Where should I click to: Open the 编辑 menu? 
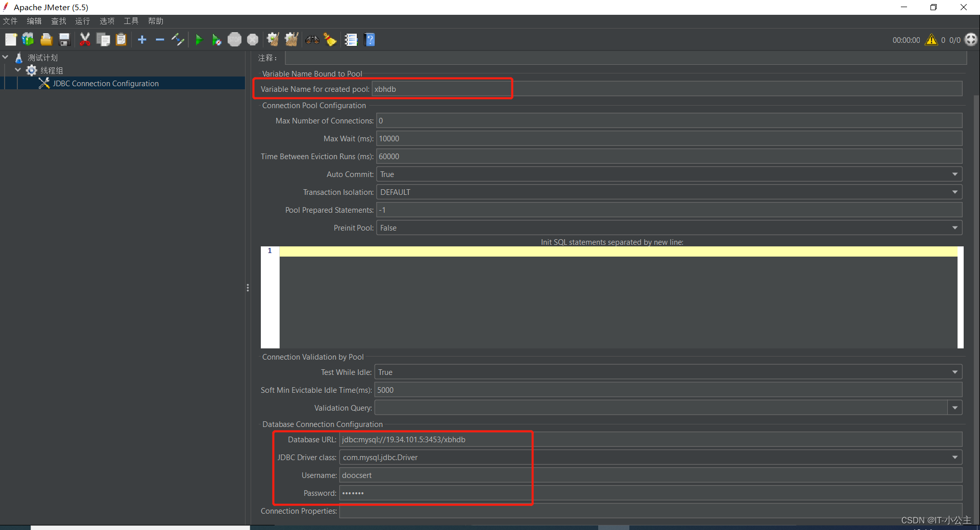34,21
